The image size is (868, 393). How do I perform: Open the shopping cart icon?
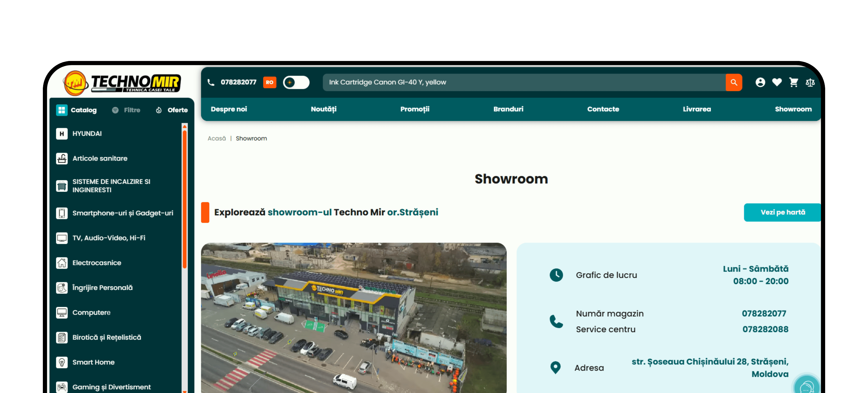tap(793, 82)
